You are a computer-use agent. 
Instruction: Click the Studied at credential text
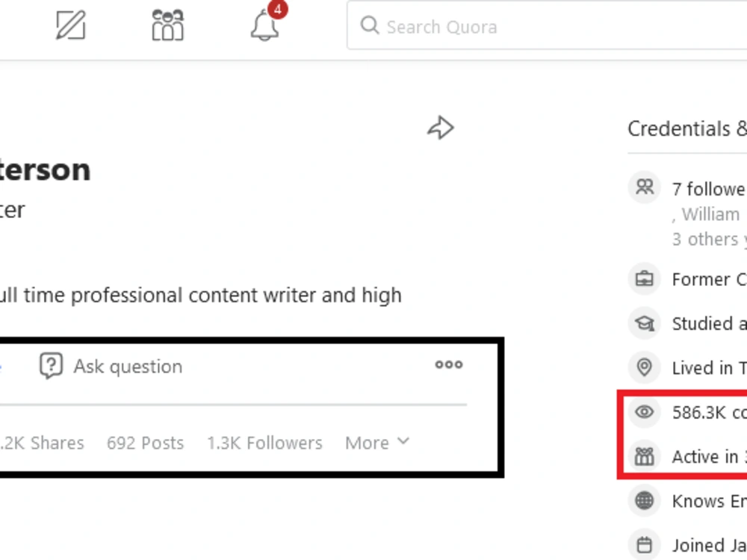(710, 323)
